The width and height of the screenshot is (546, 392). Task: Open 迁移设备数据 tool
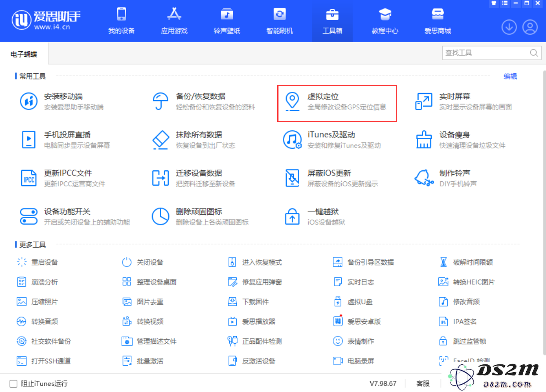tap(193, 178)
